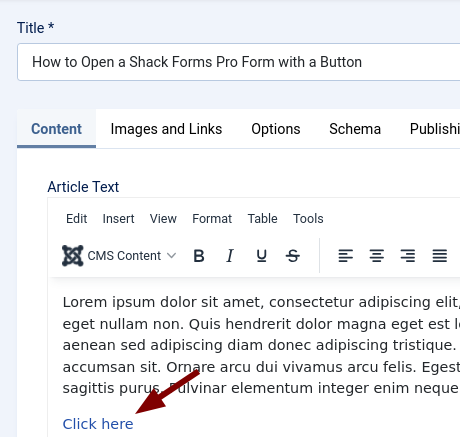
Task: Center align the text
Action: (377, 256)
